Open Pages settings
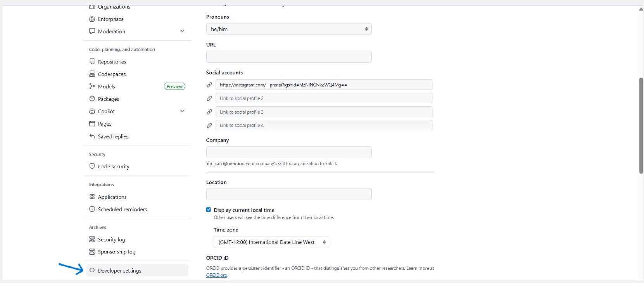This screenshot has width=644, height=283. click(105, 124)
